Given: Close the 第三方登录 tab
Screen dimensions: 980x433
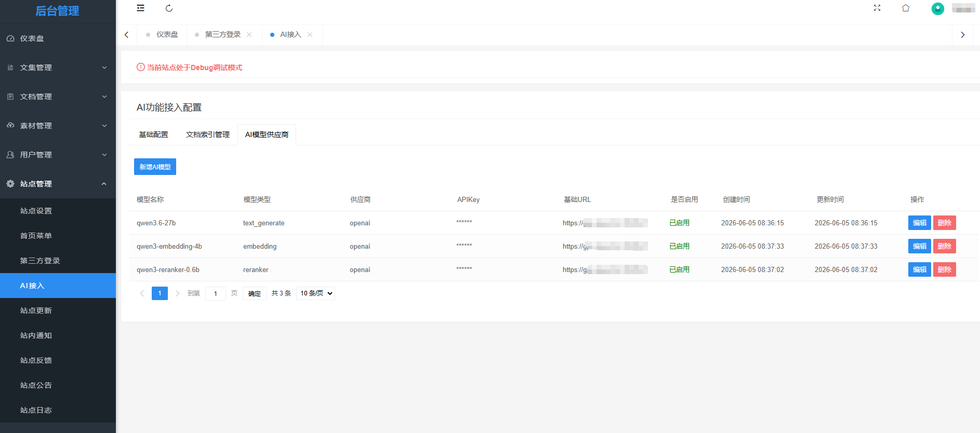Looking at the screenshot, I should [x=249, y=35].
